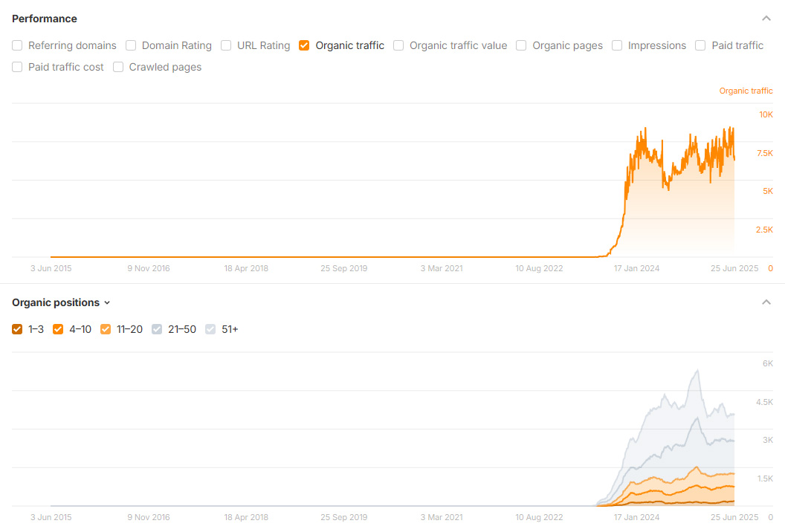Tick the Organic pages checkbox
The image size is (785, 532).
tap(521, 45)
